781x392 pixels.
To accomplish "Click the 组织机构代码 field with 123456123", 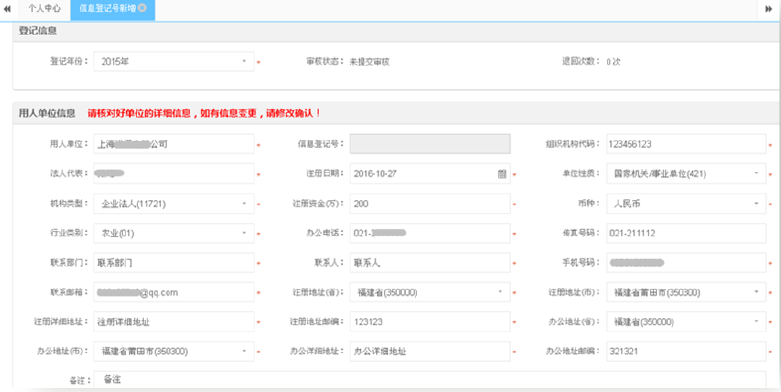I will (686, 144).
